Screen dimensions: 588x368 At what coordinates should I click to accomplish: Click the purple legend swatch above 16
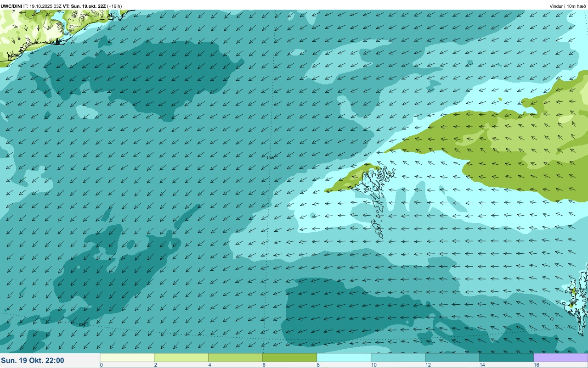[560, 357]
